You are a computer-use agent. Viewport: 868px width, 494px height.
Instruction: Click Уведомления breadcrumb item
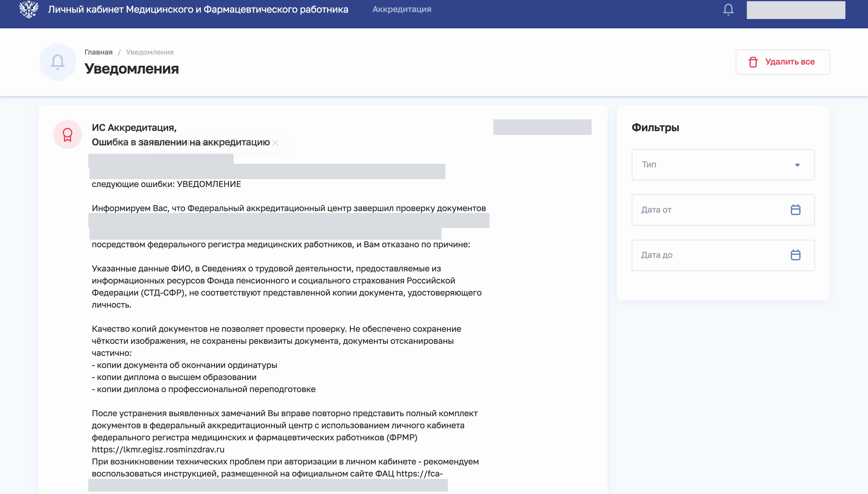149,52
